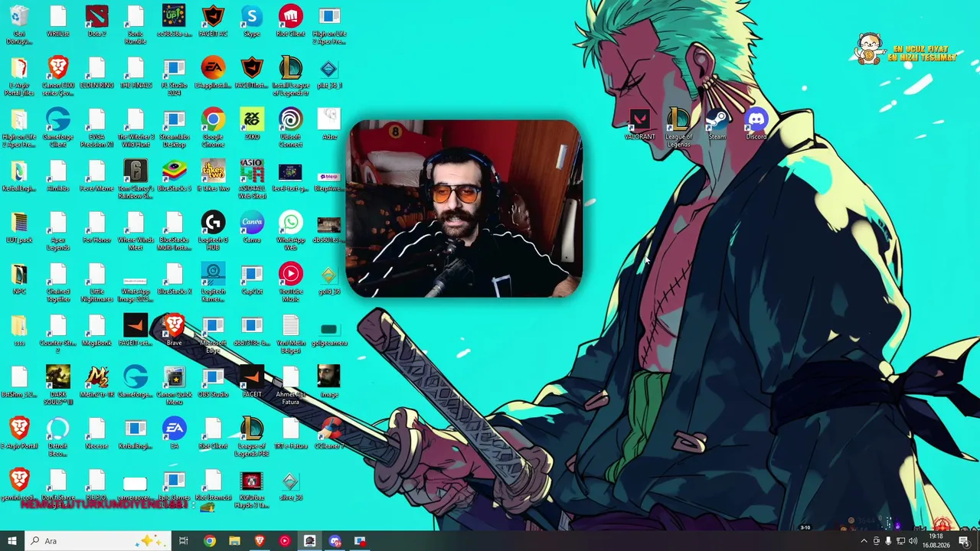
Task: Select the Geri Dönüşüm recycle bin icon
Action: click(x=19, y=24)
